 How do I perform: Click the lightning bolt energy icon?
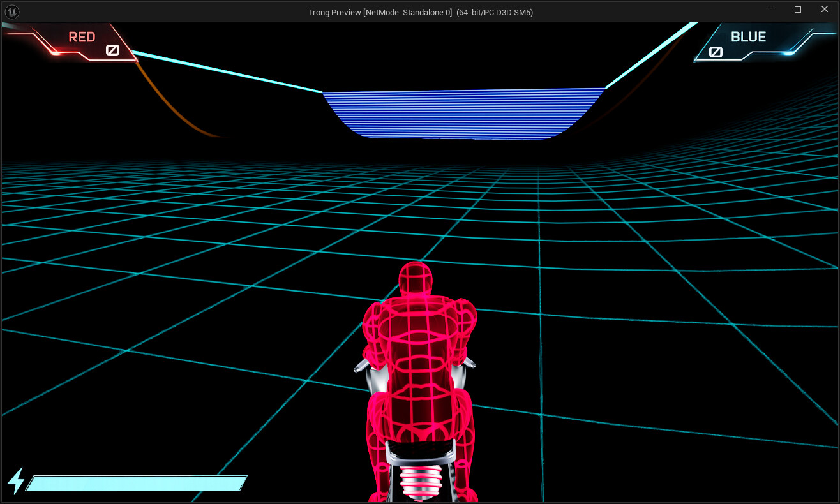16,481
